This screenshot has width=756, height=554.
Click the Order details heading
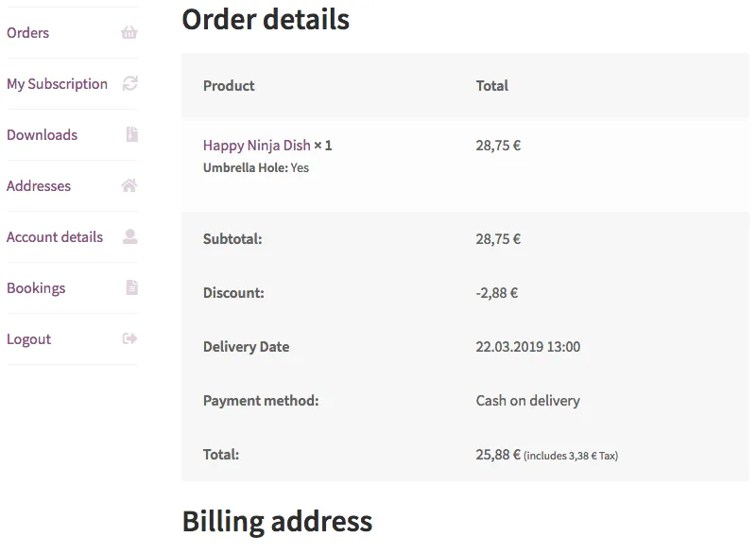(x=266, y=19)
